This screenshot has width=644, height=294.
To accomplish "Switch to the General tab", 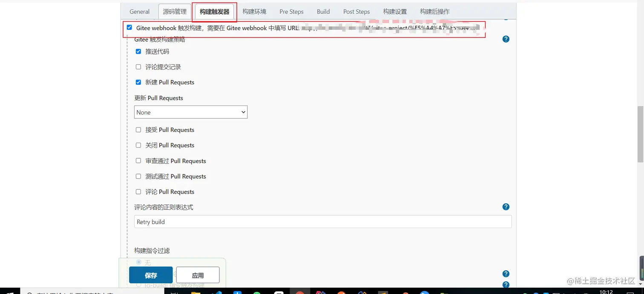I will (x=140, y=11).
